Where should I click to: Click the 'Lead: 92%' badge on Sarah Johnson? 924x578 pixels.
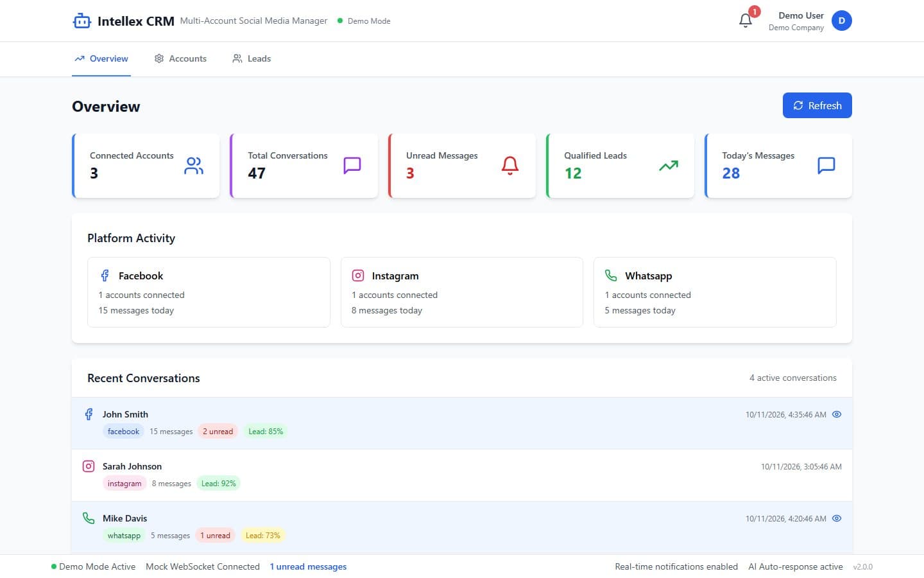pyautogui.click(x=219, y=484)
